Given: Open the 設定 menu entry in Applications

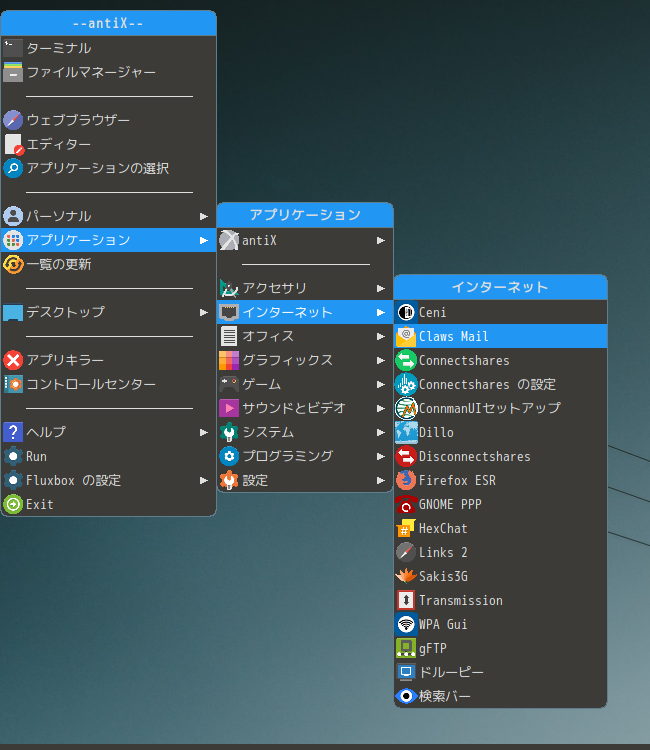Looking at the screenshot, I should pos(305,480).
